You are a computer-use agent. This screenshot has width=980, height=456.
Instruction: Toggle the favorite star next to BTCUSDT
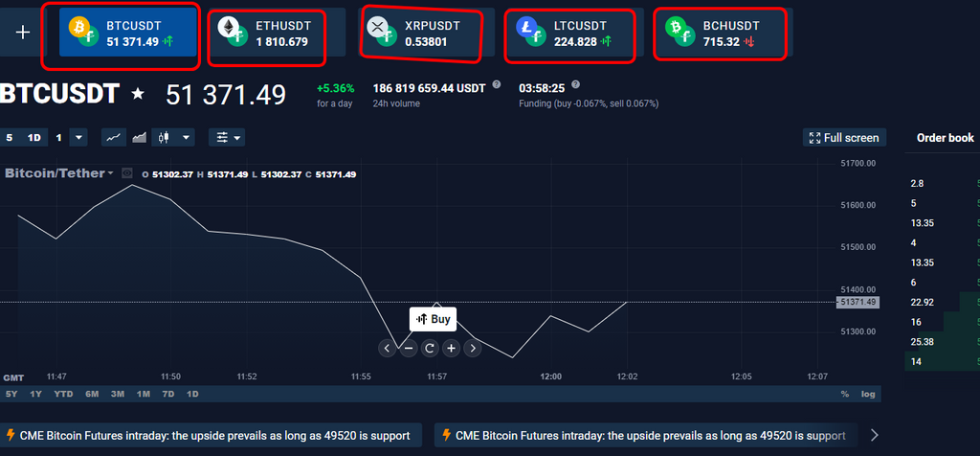point(138,95)
